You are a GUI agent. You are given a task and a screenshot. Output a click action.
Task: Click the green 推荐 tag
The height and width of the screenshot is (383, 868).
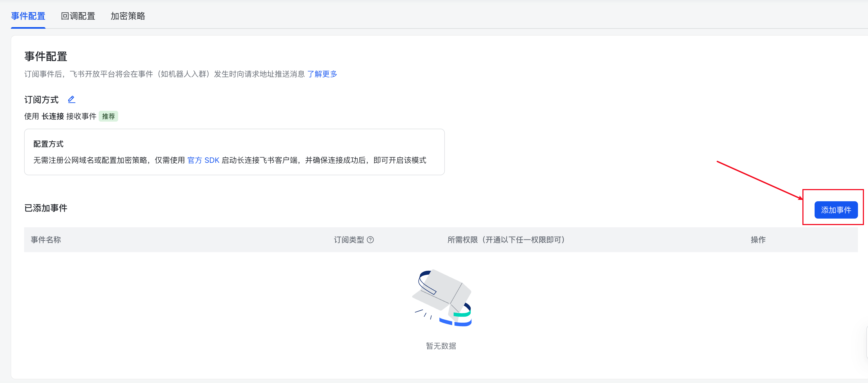[x=108, y=116]
